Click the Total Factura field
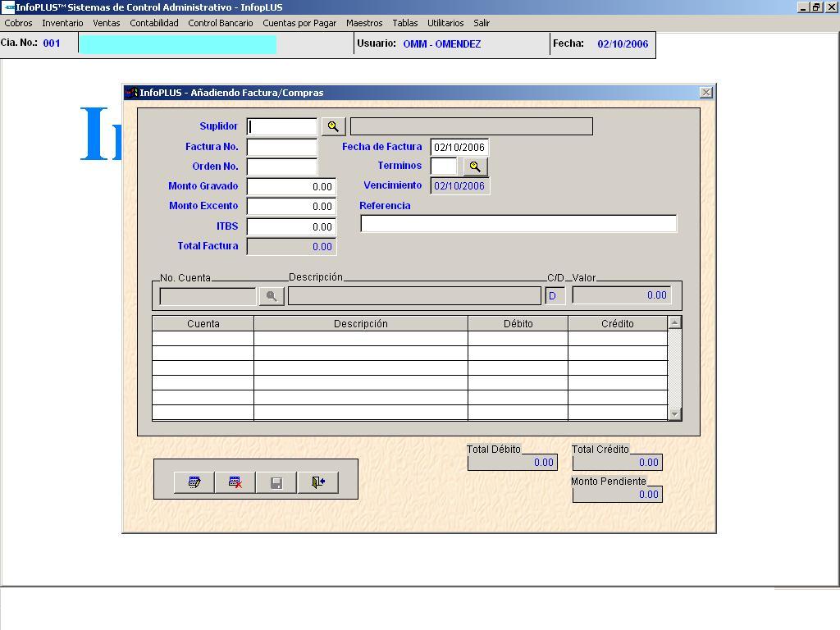Screen dimensions: 840x630 pyautogui.click(x=291, y=246)
